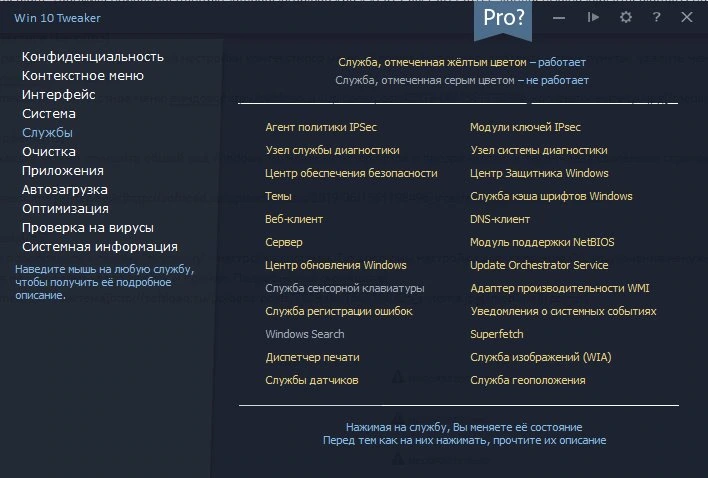Image resolution: width=708 pixels, height=478 pixels.
Task: Open the Очистка section
Action: (x=49, y=152)
